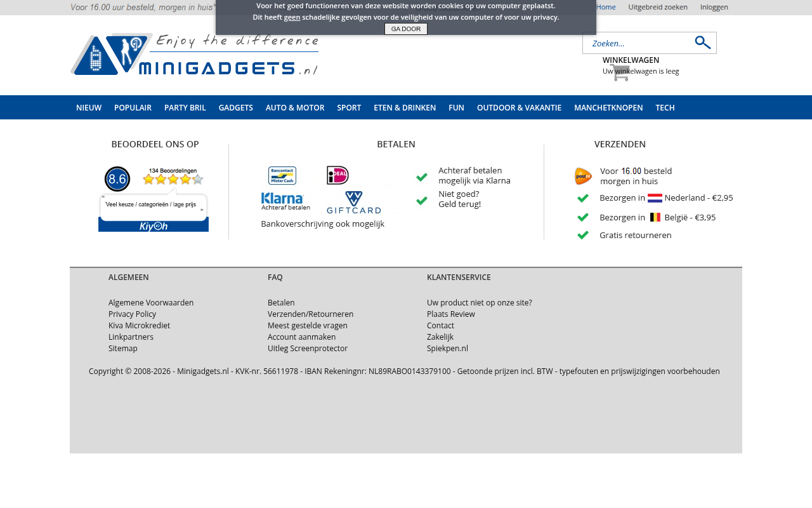Open the MANCHETKNOPEN category
Viewport: 812px width, 508px height.
(x=608, y=107)
